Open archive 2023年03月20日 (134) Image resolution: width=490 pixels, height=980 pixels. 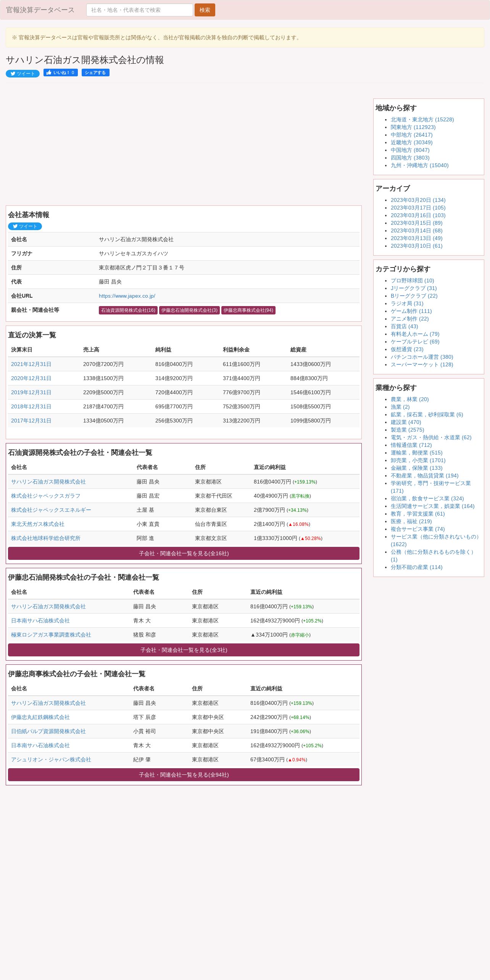tap(418, 200)
